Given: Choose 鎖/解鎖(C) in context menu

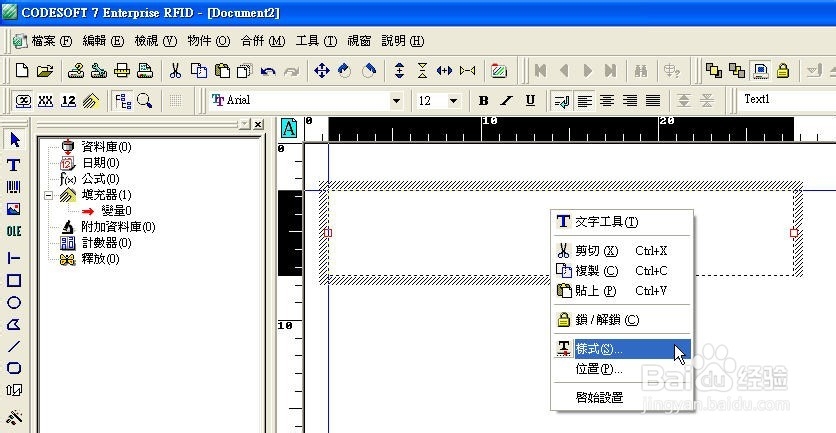Looking at the screenshot, I should (623, 320).
